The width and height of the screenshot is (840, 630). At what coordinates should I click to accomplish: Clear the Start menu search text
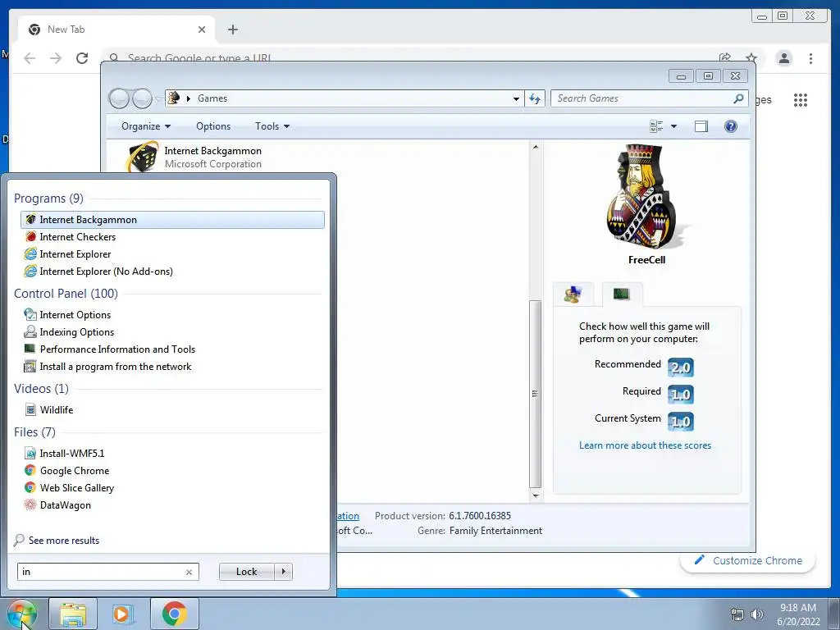pyautogui.click(x=189, y=572)
